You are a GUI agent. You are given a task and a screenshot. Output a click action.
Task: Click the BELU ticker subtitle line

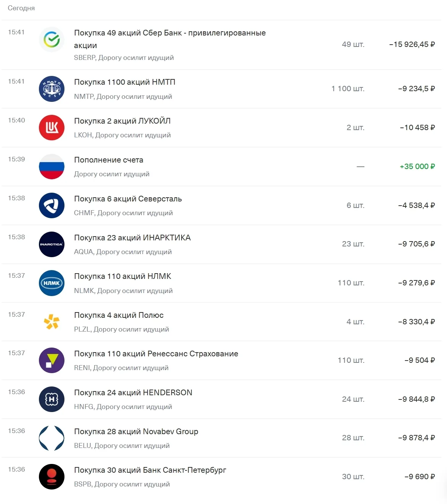122,446
